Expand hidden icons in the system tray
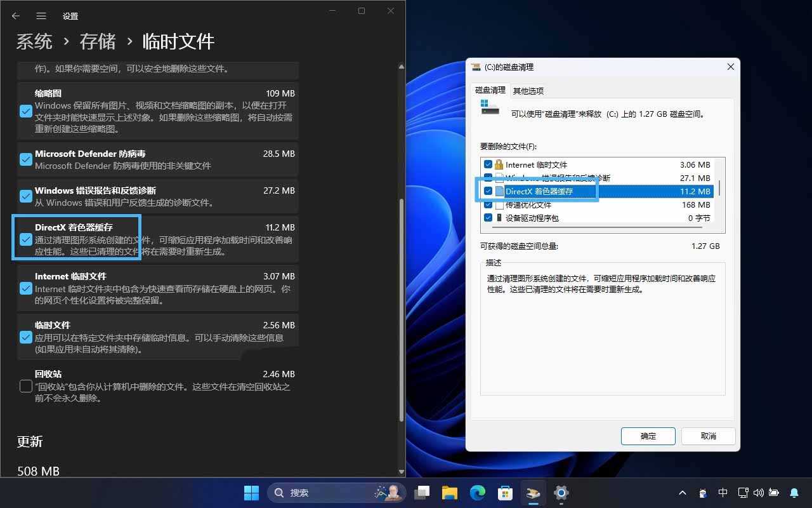Image resolution: width=812 pixels, height=508 pixels. 682,492
